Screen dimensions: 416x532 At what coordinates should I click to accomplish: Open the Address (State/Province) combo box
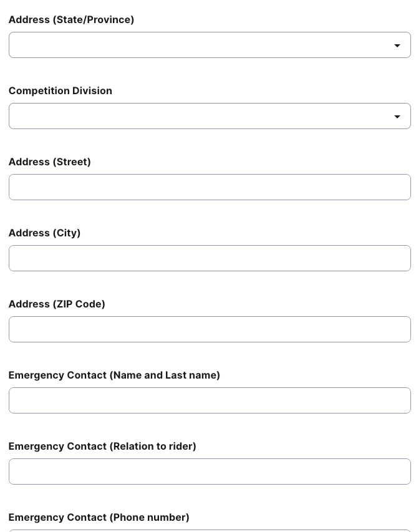200,45
